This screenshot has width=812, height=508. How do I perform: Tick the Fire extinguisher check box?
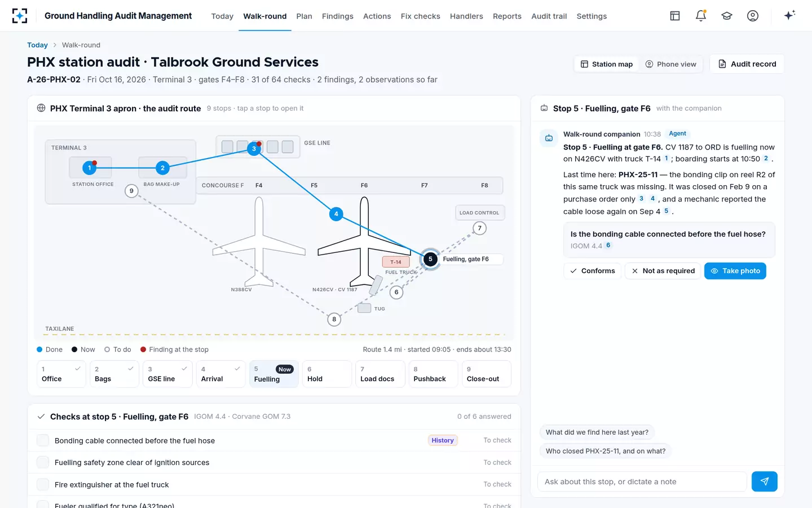coord(42,484)
